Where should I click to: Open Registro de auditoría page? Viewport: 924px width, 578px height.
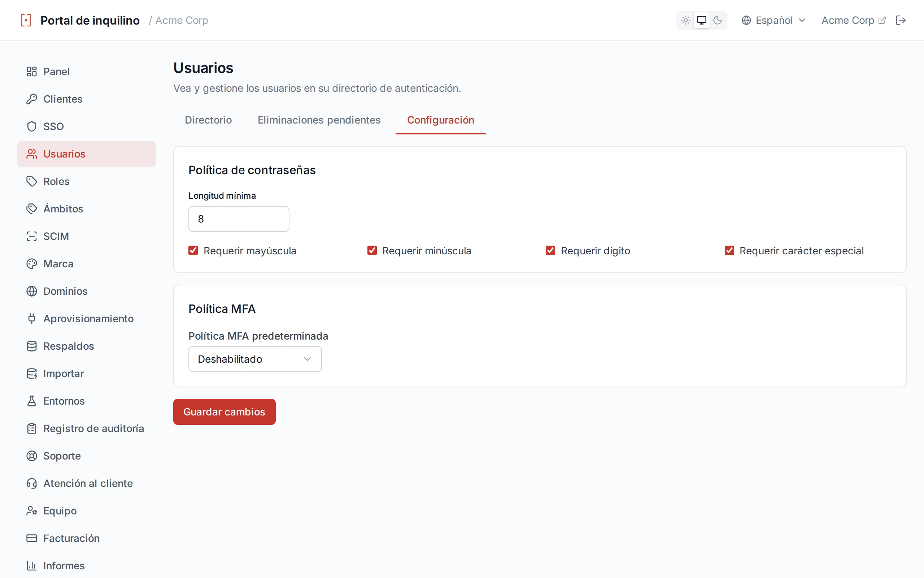(x=87, y=428)
